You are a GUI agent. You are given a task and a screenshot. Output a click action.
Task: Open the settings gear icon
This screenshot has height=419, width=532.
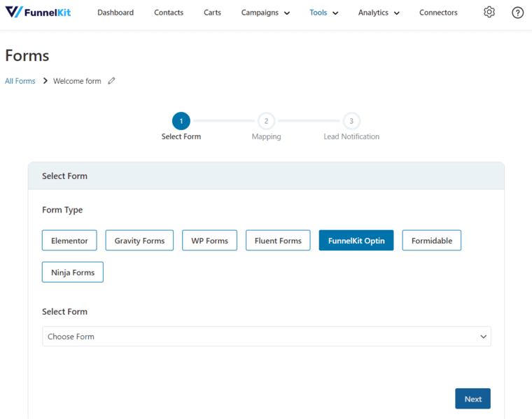point(489,12)
